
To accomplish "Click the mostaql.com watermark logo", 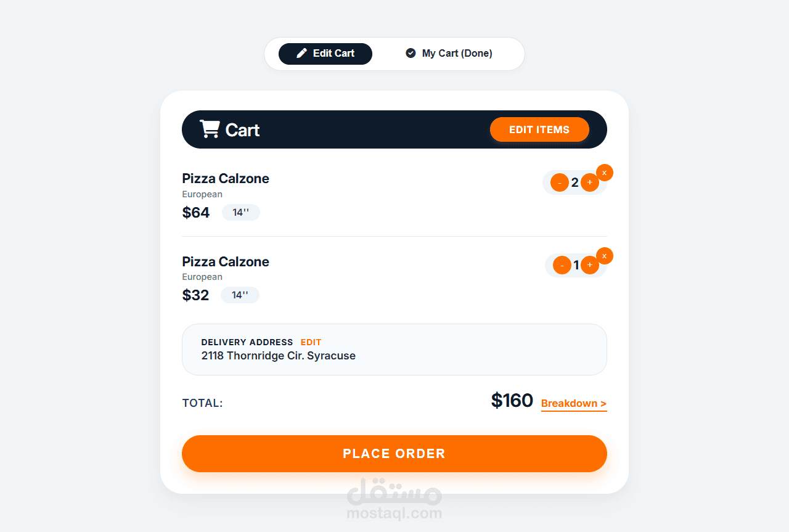I will click(394, 499).
